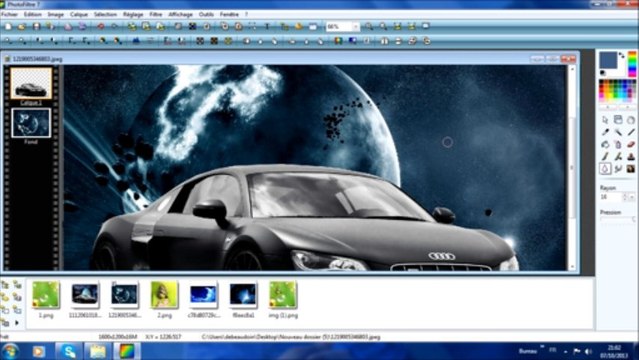This screenshot has width=639, height=360.
Task: Open the Outils menu
Action: (206, 14)
